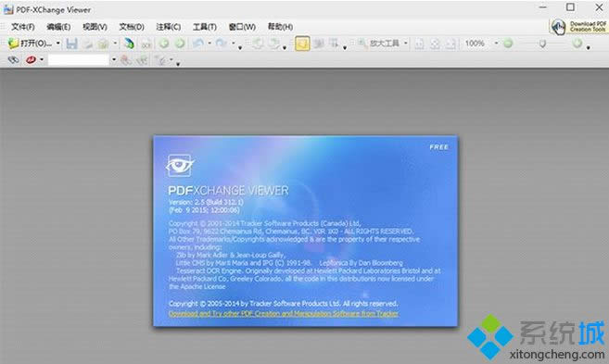Go to next view with second green arrow

click(x=180, y=44)
